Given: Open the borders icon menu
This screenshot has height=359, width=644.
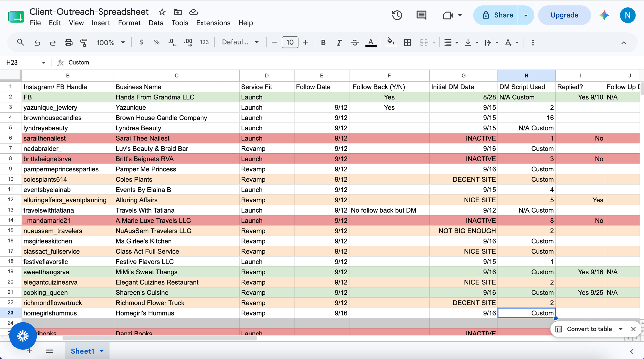Looking at the screenshot, I should click(408, 42).
